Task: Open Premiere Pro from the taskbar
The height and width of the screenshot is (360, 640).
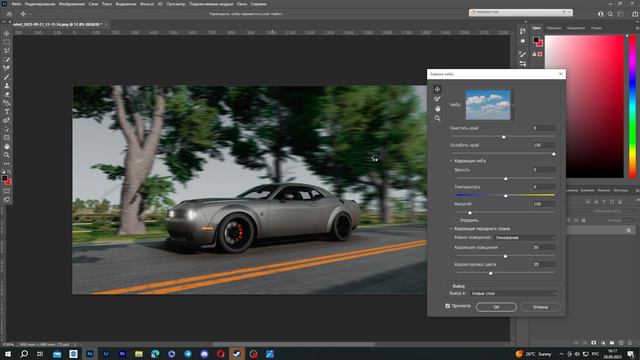Action: [x=122, y=354]
